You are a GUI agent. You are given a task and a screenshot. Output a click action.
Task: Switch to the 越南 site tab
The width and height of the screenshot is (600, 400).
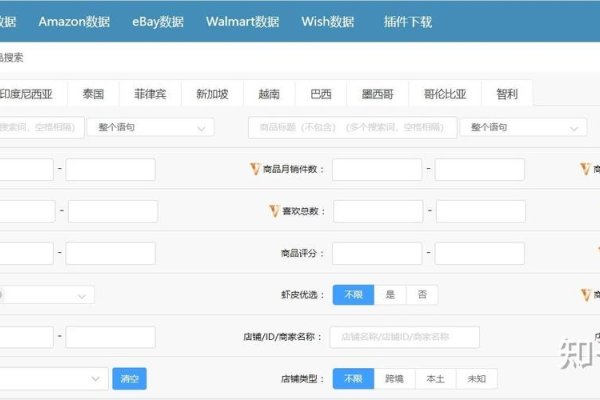tap(269, 93)
